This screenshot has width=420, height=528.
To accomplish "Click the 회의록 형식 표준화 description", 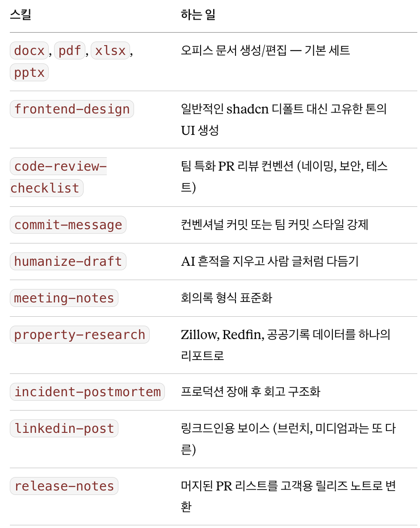I will (227, 298).
